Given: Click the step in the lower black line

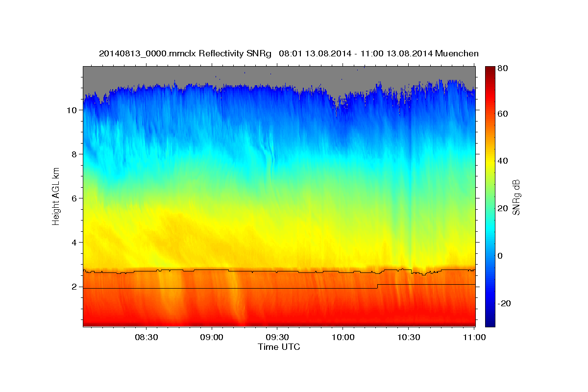Looking at the screenshot, I should tap(378, 286).
